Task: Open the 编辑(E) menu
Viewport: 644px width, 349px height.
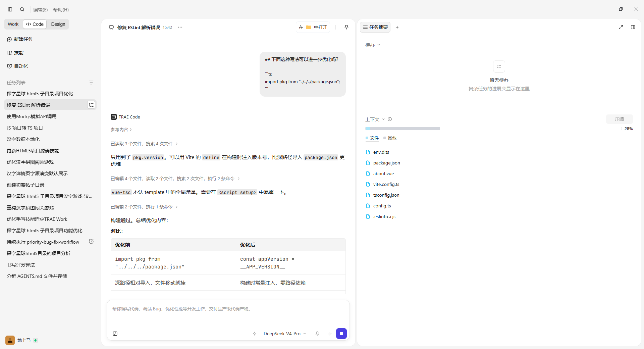Action: (x=41, y=10)
